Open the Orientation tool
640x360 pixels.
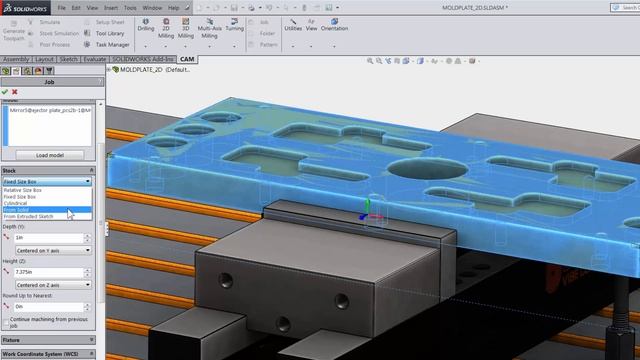coord(334,25)
